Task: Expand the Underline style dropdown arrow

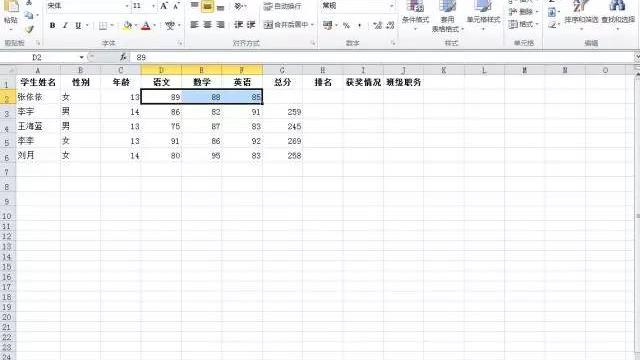Action: click(87, 26)
